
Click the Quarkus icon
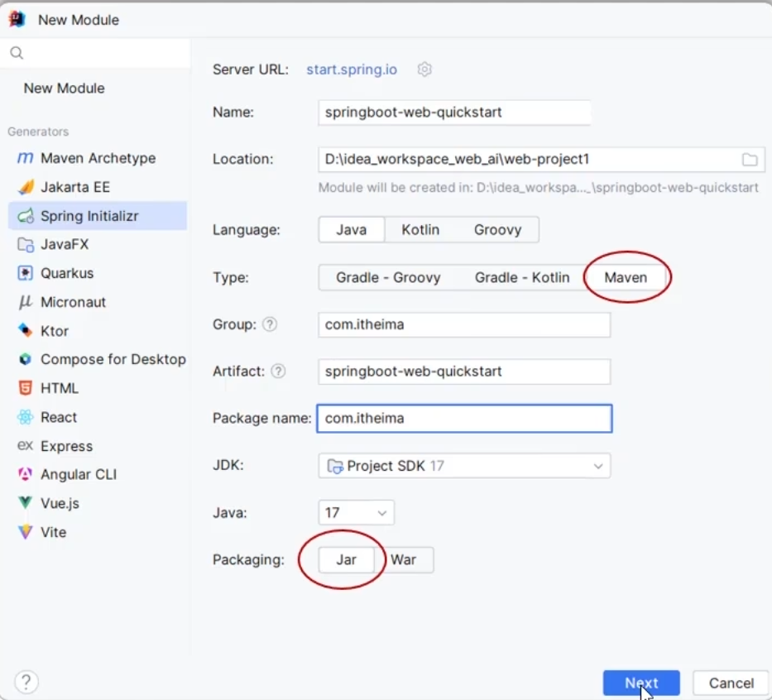point(25,273)
